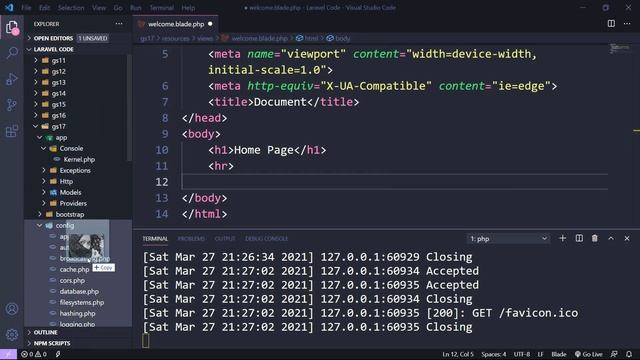This screenshot has height=360, width=640.
Task: Collapse the app folder
Action: pyautogui.click(x=78, y=138)
